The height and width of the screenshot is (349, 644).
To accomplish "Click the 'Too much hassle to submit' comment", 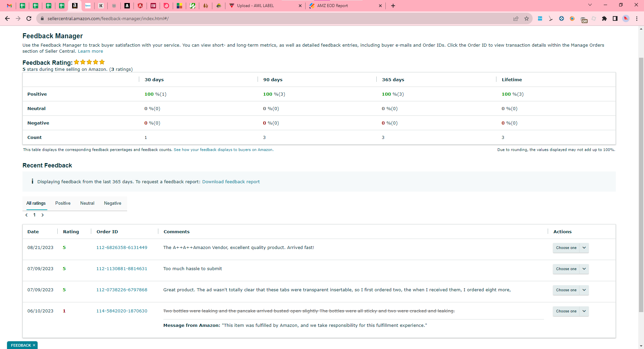I will [x=193, y=269].
